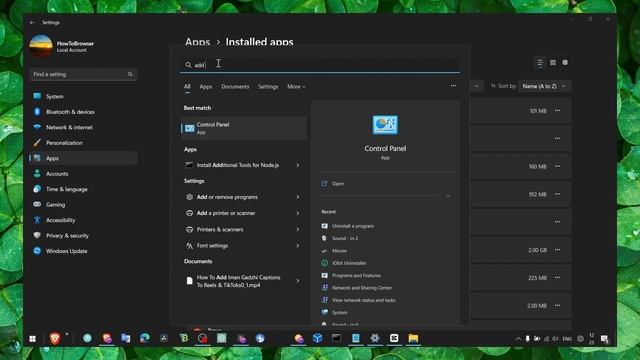Click the search text field containing add

click(x=320, y=65)
